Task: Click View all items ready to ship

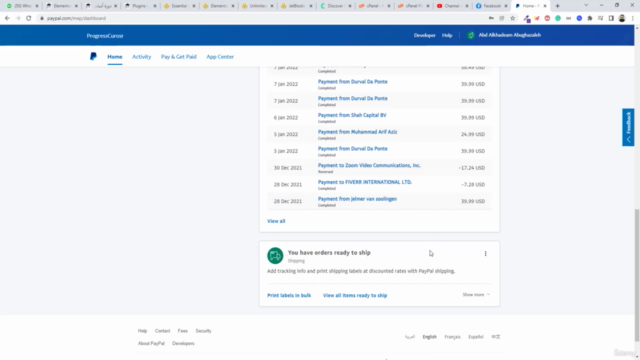Action: [x=355, y=296]
